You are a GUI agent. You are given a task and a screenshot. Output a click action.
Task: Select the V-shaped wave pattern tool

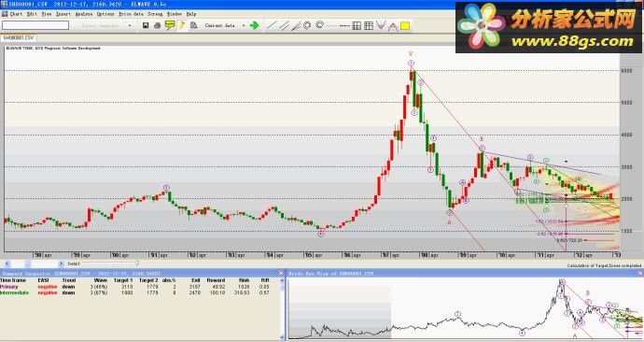[381, 25]
